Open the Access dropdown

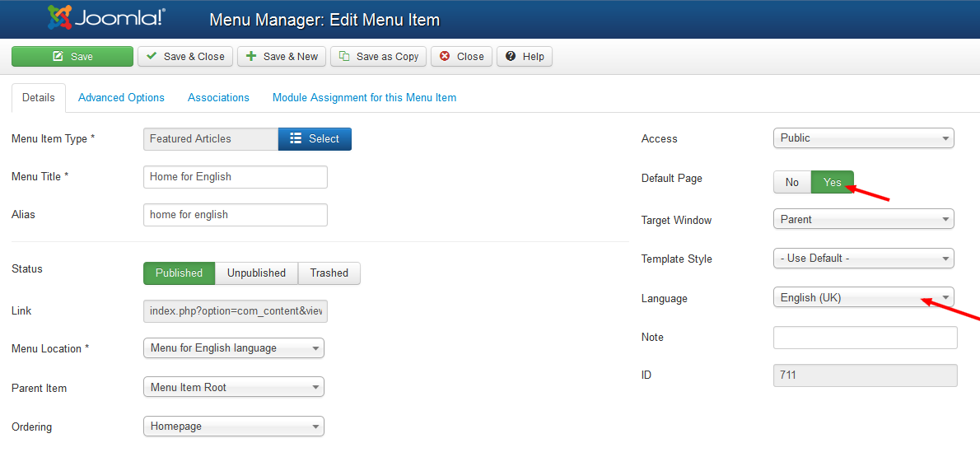click(x=864, y=138)
